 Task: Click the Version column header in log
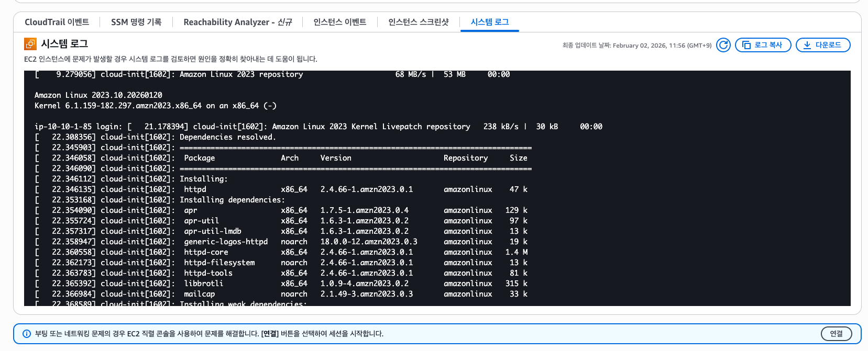pos(336,158)
